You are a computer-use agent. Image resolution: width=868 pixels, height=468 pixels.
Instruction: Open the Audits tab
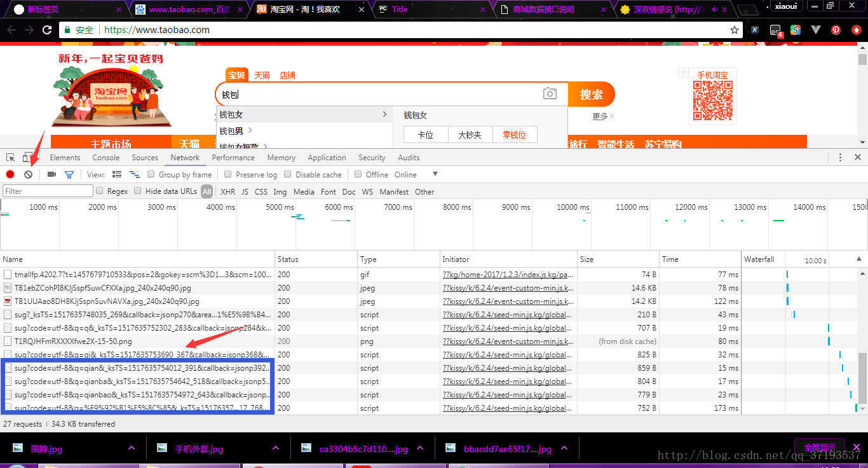(409, 158)
